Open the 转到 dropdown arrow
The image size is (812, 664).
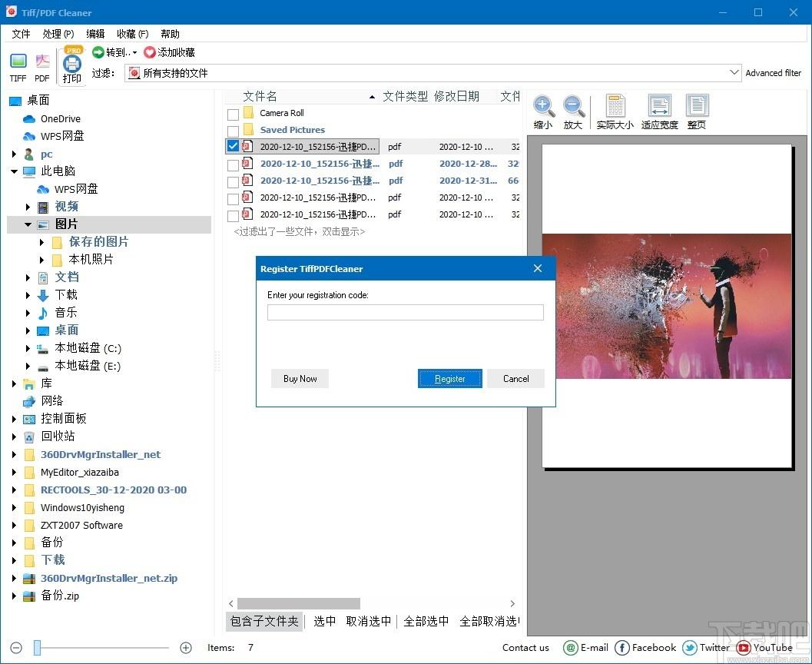pos(134,53)
